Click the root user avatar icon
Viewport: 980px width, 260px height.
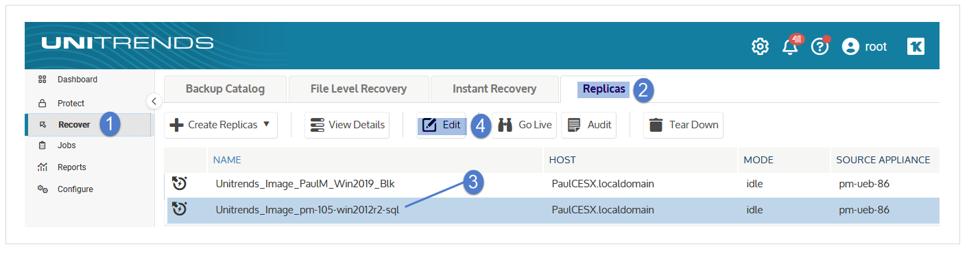click(x=850, y=47)
